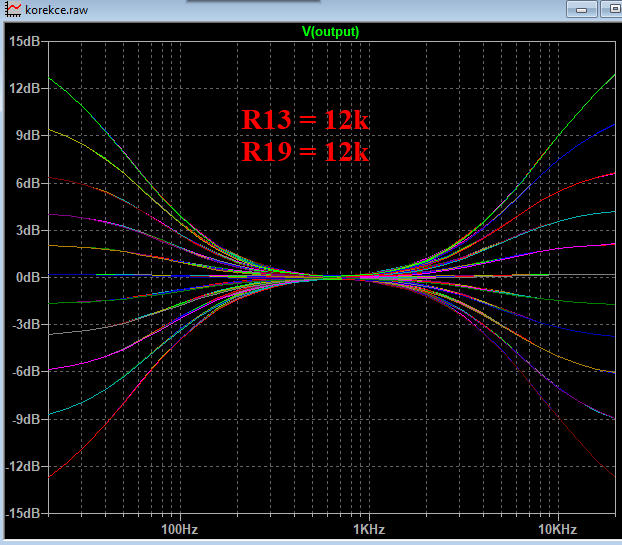Minimize the korekce.raw plot window
Image resolution: width=622 pixels, height=545 pixels.
(x=582, y=9)
